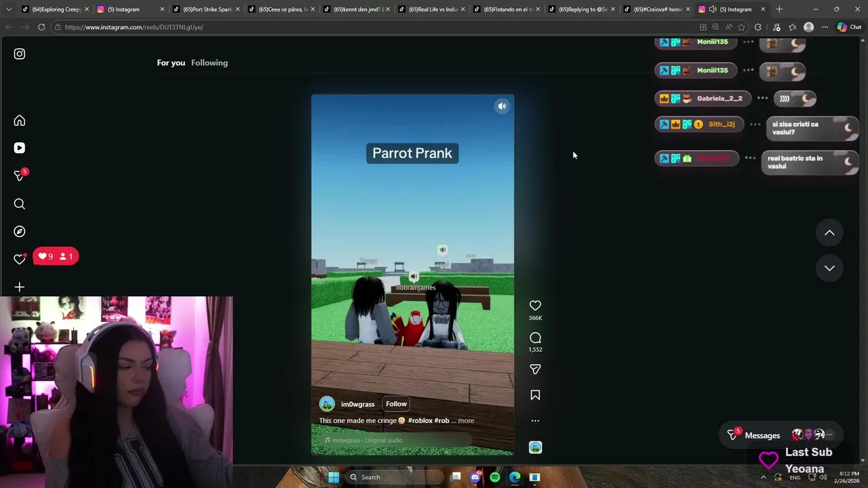Open the im0wgrass profile name
The width and height of the screenshot is (868, 488).
[357, 404]
